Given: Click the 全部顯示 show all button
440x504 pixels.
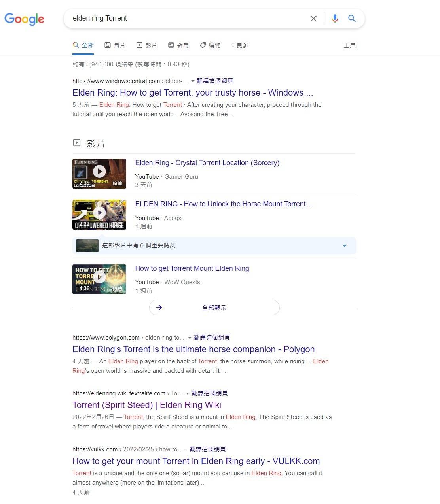Looking at the screenshot, I should 214,308.
